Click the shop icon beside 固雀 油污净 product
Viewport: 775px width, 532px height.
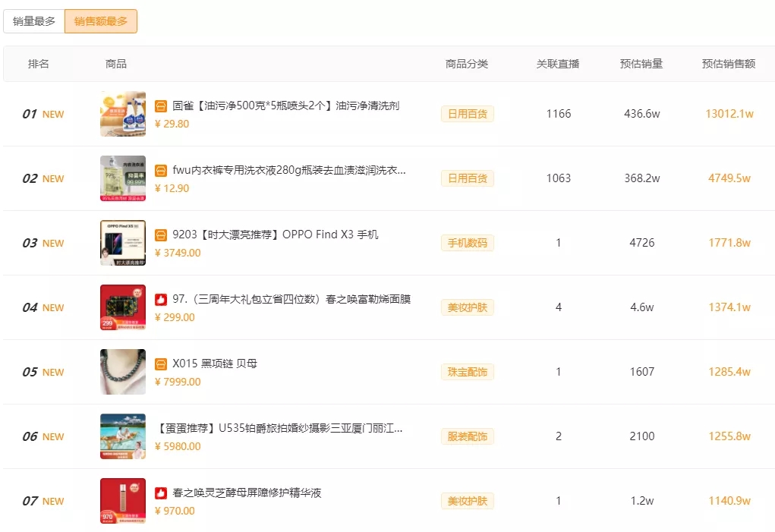point(161,106)
